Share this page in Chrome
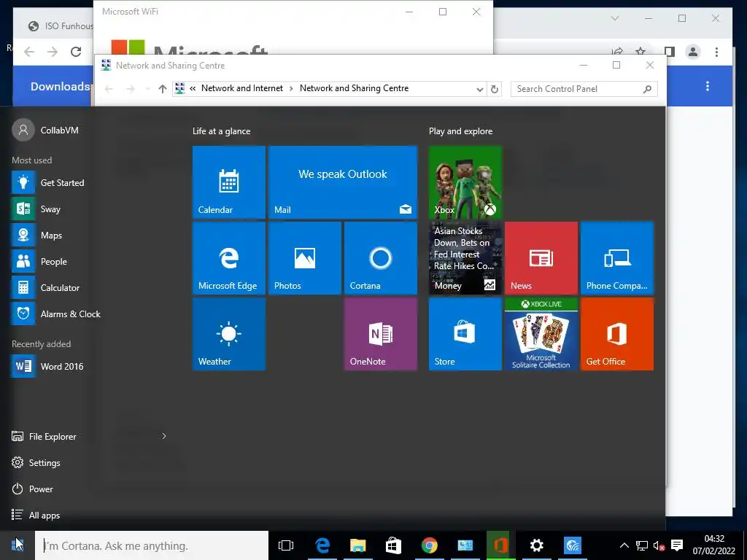This screenshot has height=560, width=747. 617,51
